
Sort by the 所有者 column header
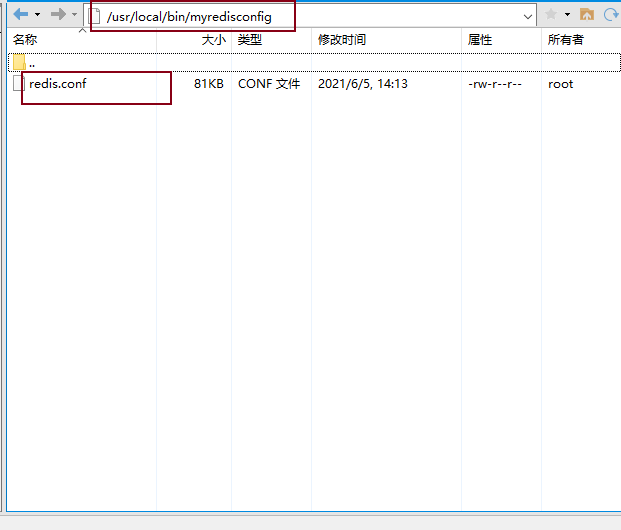click(581, 40)
